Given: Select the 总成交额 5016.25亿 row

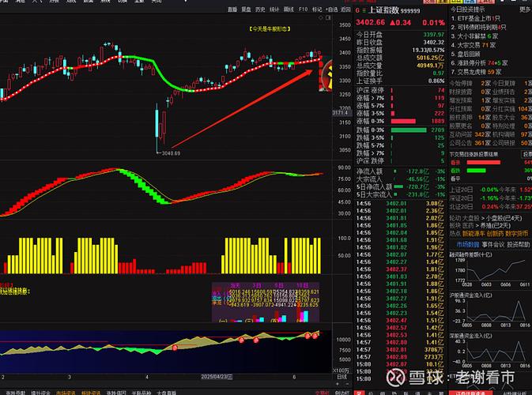Looking at the screenshot, I should tap(400, 58).
